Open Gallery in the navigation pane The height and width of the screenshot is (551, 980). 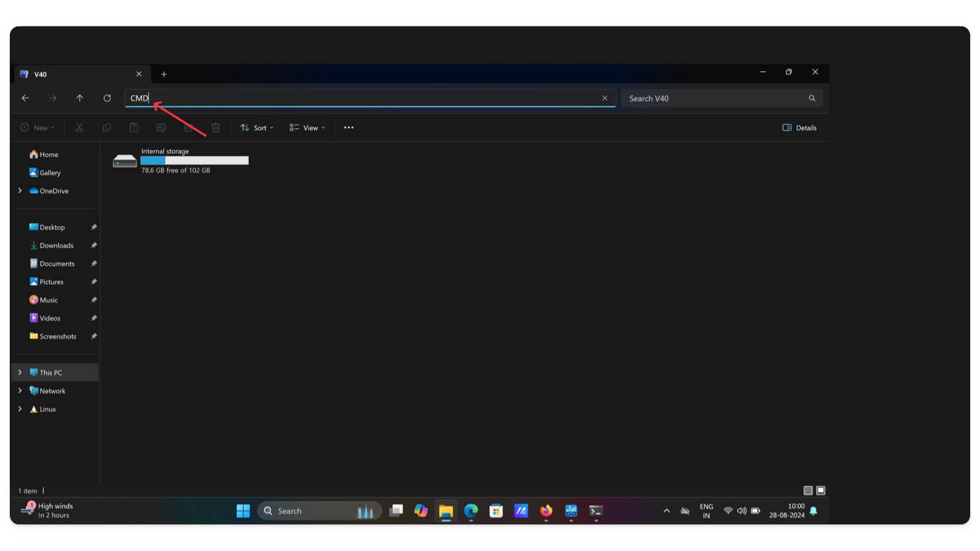45,173
